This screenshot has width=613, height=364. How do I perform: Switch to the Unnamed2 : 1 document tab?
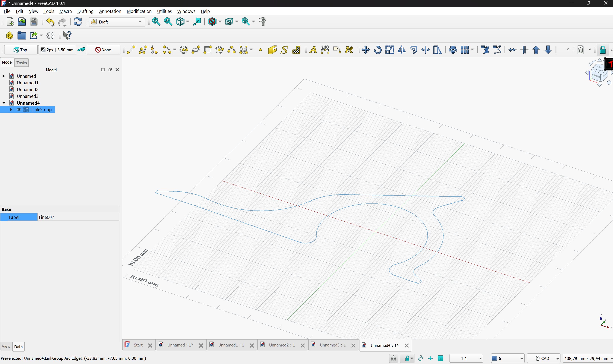(282, 345)
